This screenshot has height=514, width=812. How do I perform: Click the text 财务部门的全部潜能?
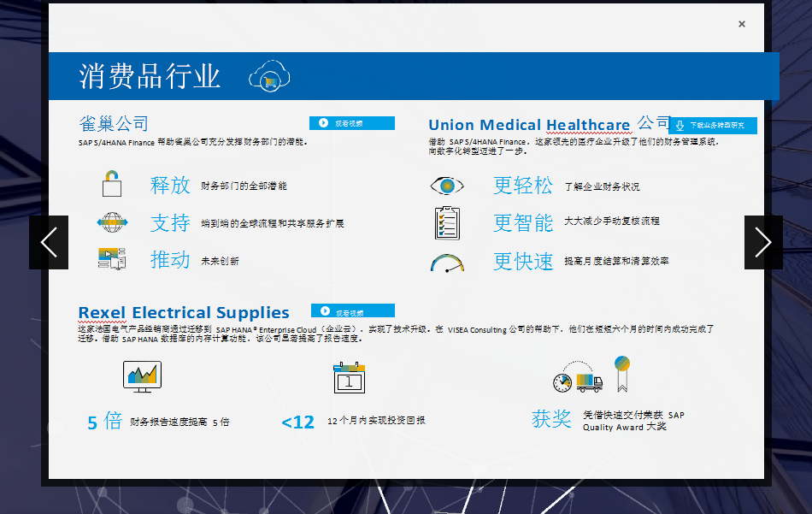[244, 186]
